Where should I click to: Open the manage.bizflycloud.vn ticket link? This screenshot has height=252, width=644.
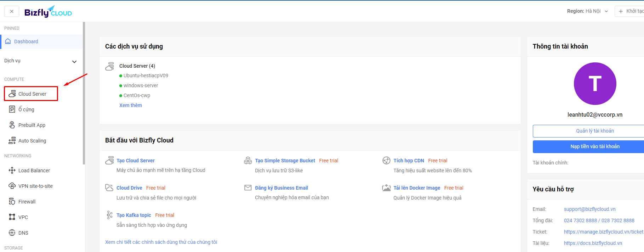tap(604, 232)
